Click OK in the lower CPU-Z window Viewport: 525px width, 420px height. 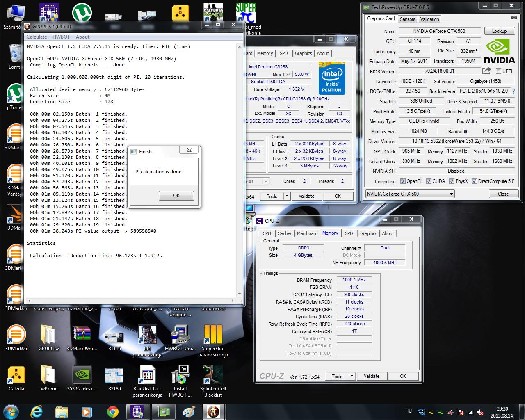(x=403, y=376)
